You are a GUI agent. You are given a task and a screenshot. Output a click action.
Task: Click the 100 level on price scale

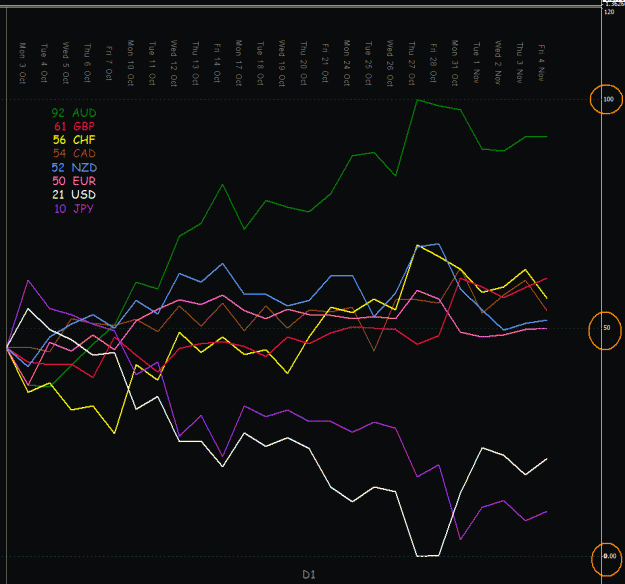click(x=608, y=99)
